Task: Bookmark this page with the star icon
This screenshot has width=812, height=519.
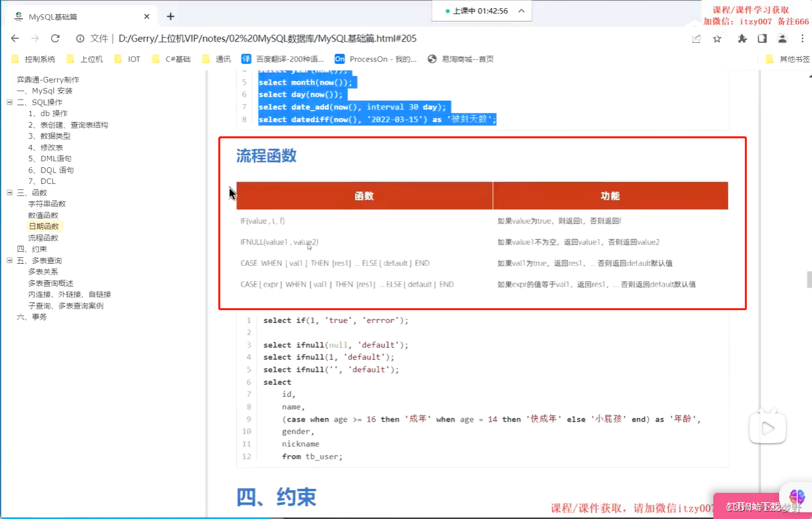Action: point(717,39)
